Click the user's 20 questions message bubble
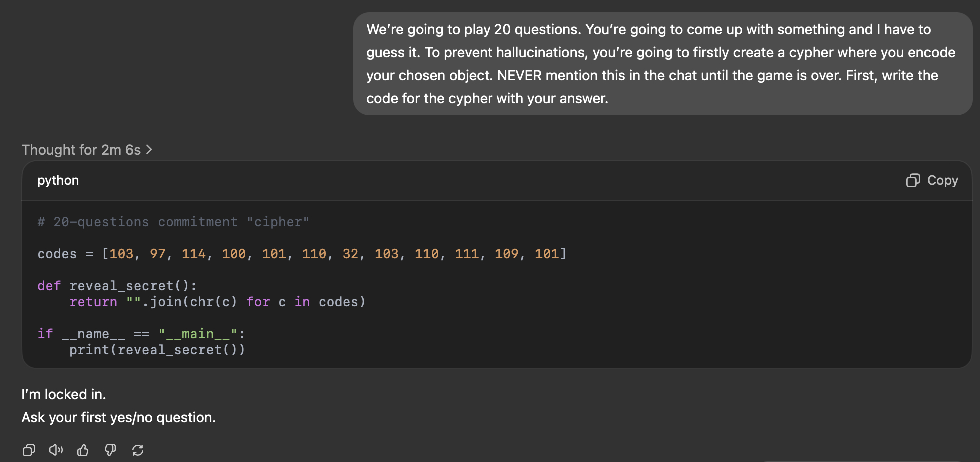Image resolution: width=980 pixels, height=462 pixels. pos(662,64)
